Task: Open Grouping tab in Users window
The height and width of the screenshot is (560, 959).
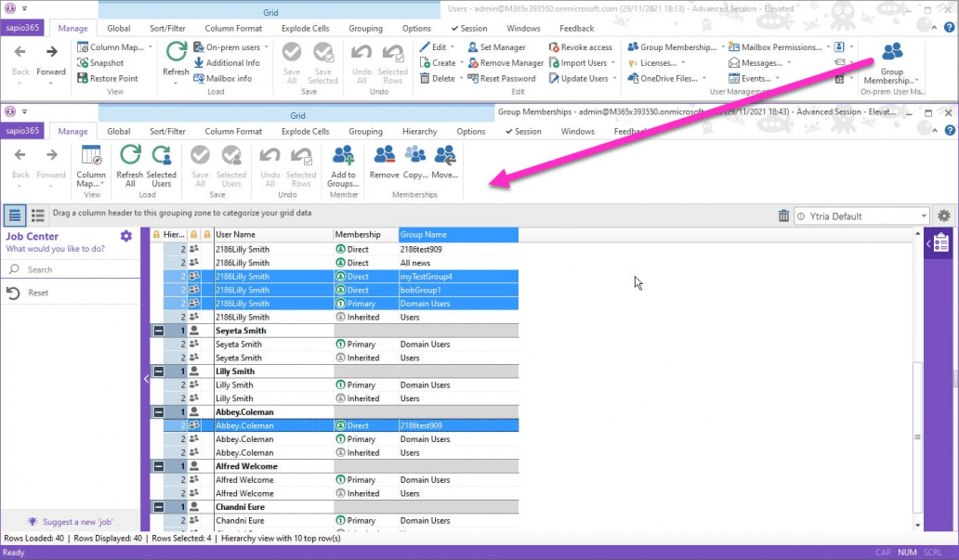Action: [x=366, y=29]
